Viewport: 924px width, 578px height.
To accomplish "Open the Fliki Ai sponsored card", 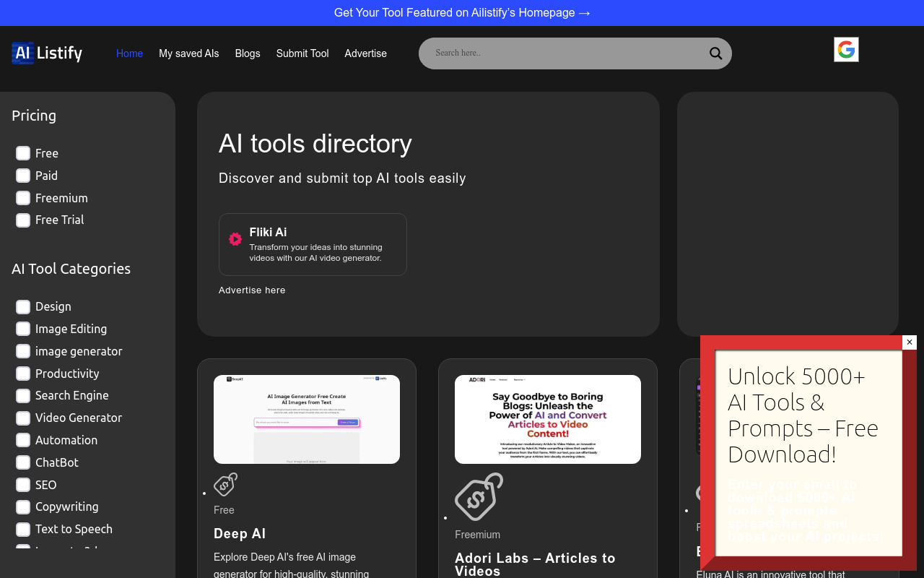I will 313,244.
